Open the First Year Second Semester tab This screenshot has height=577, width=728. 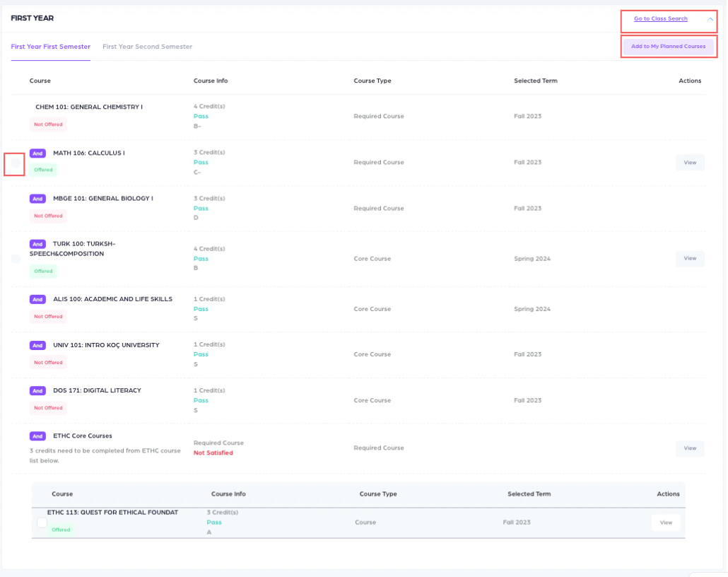(147, 47)
